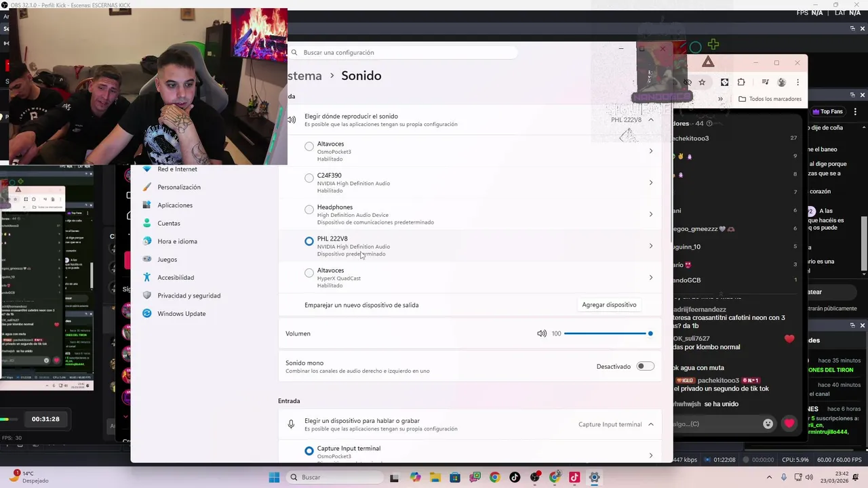The height and width of the screenshot is (488, 868).
Task: Collapse the Capture Input terminal input list
Action: pyautogui.click(x=650, y=424)
